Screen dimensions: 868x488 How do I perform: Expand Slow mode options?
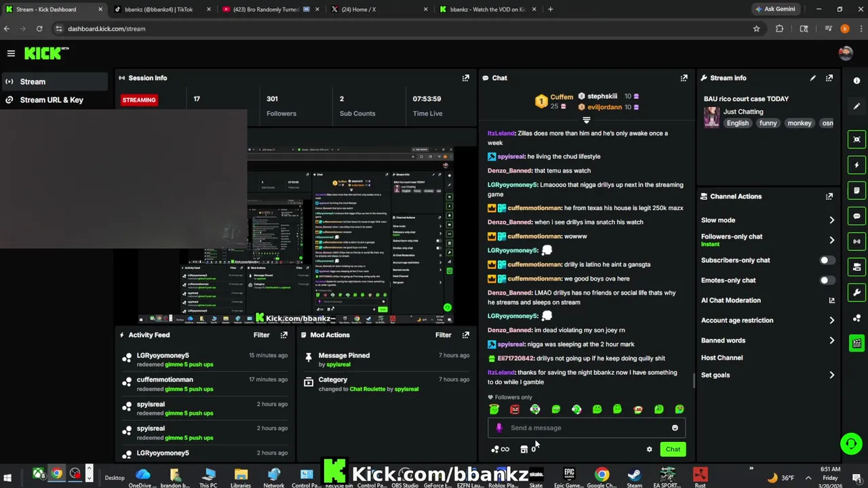(x=831, y=220)
